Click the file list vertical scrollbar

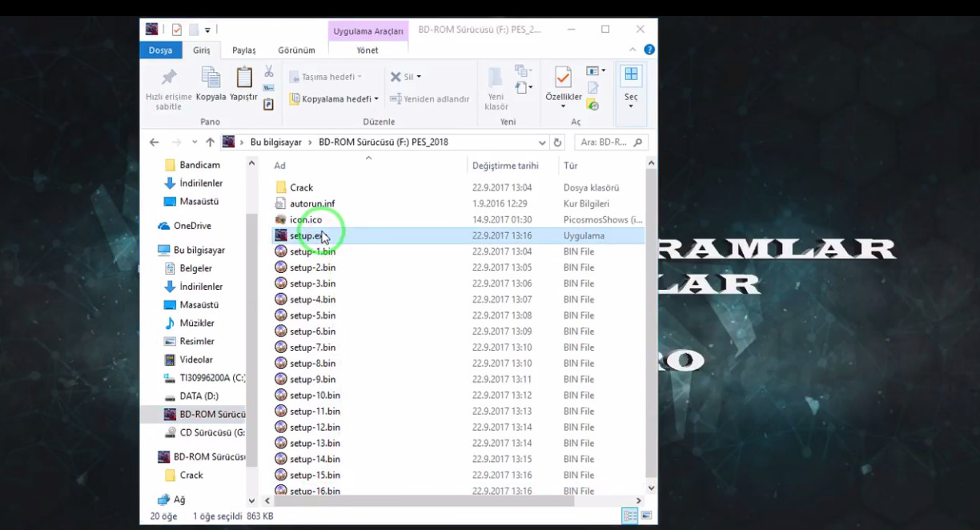click(651, 324)
